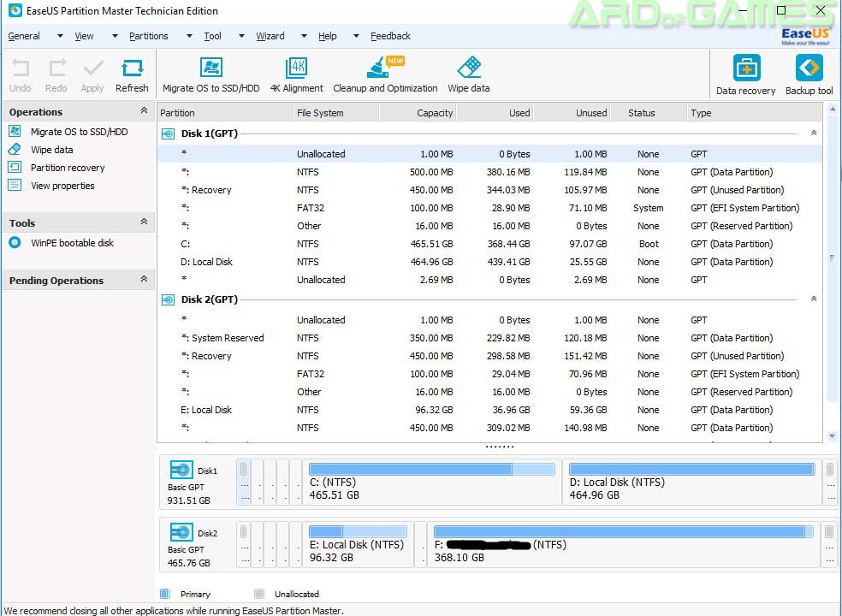Sort by the Type column header

click(x=755, y=113)
